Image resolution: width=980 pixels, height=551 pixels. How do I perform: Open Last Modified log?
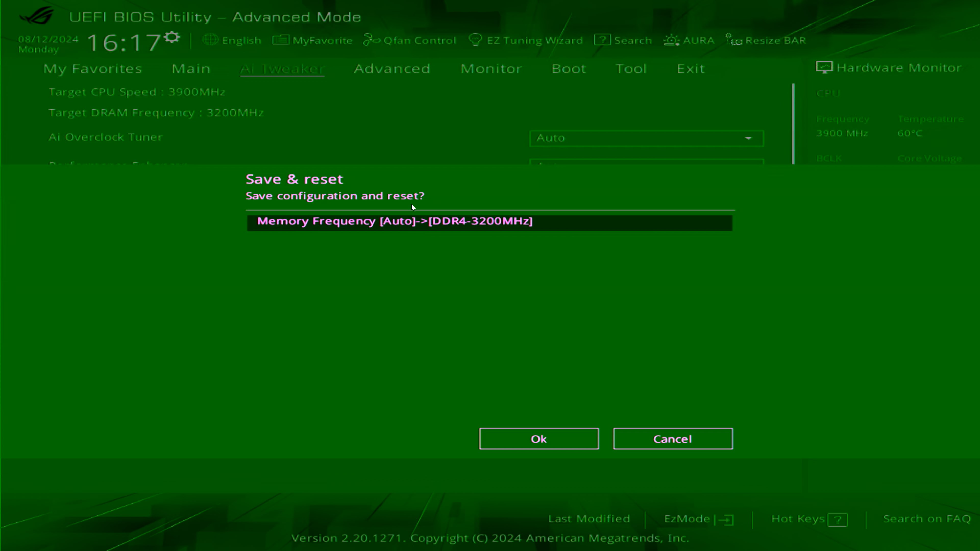[589, 519]
